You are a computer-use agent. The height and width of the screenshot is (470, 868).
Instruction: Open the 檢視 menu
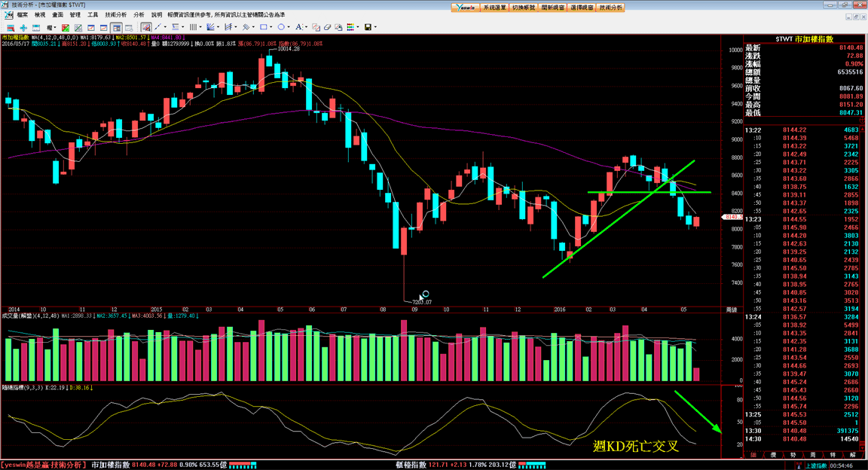[x=40, y=15]
